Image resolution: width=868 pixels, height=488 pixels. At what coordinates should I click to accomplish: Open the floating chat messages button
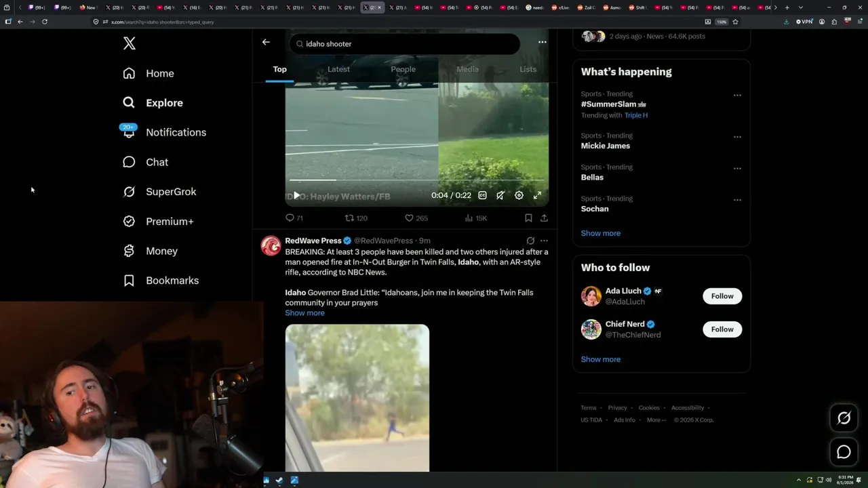[x=844, y=452]
